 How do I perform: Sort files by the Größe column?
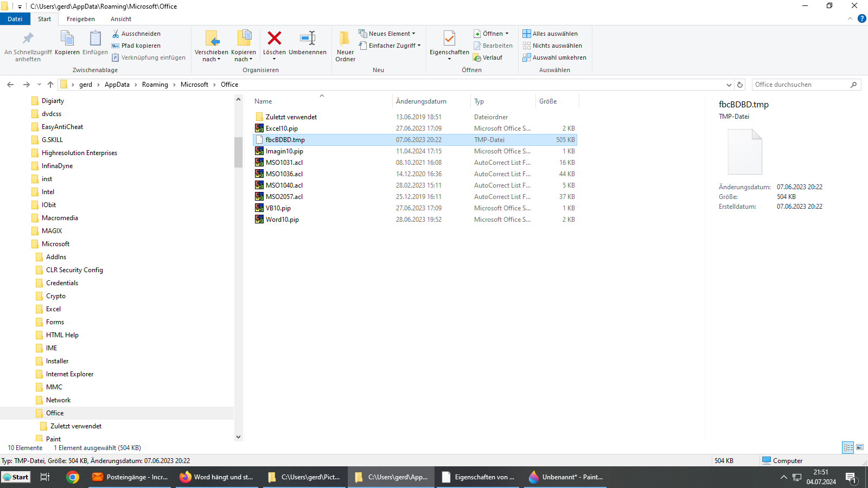pyautogui.click(x=557, y=101)
